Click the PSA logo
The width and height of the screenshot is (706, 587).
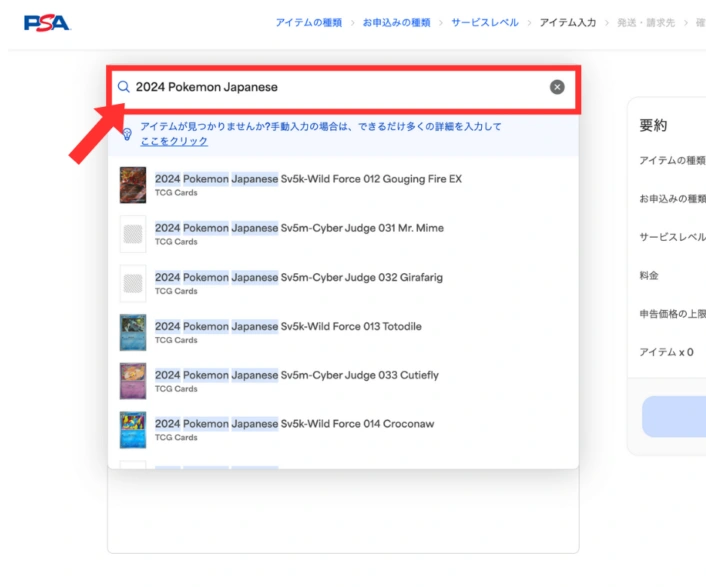point(47,23)
